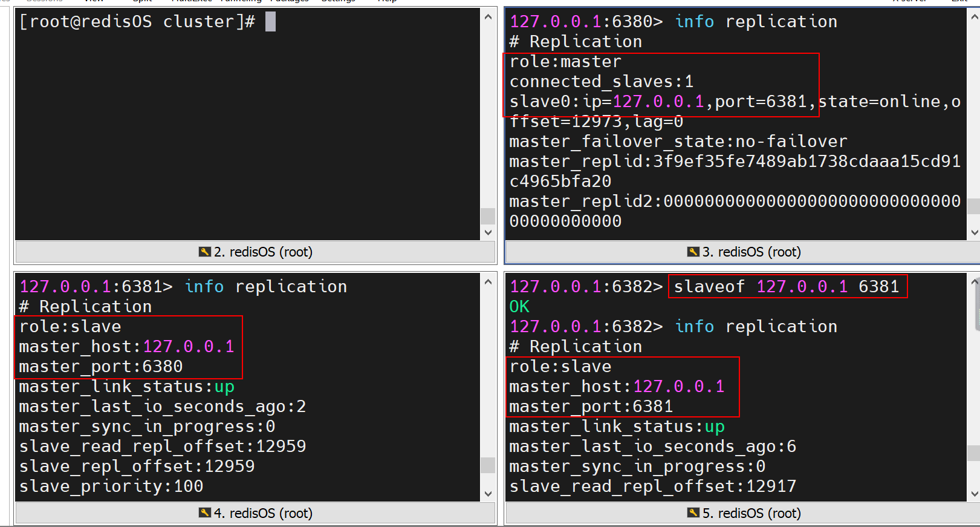Screen dimensions: 980x527
Task: Click the 'info replication' command at the 6381 prompt
Action: pos(266,287)
